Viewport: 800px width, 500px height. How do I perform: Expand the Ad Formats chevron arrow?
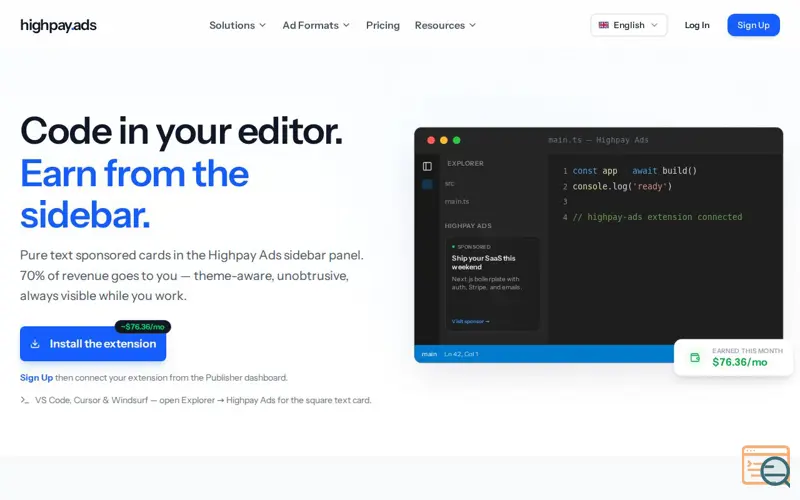[346, 25]
